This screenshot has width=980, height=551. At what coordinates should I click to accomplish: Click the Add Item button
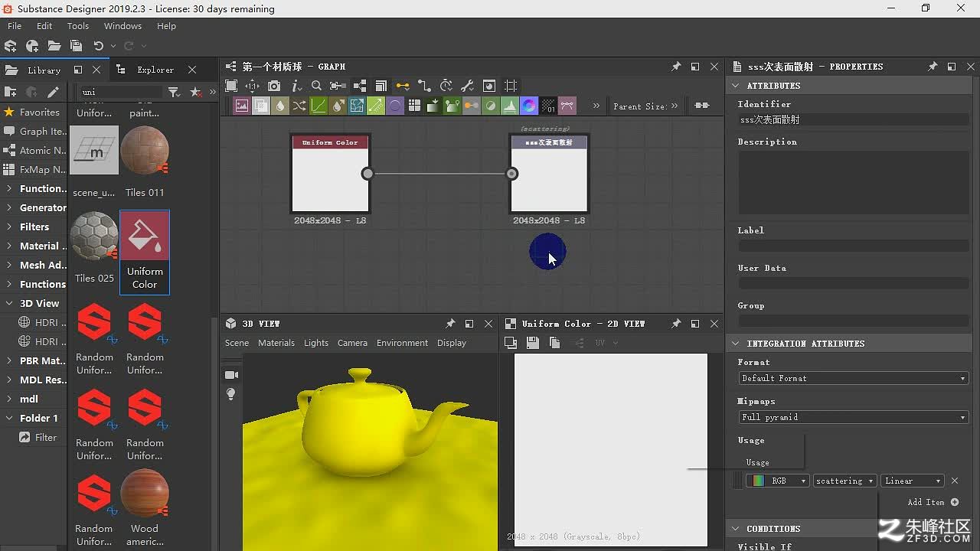click(933, 502)
